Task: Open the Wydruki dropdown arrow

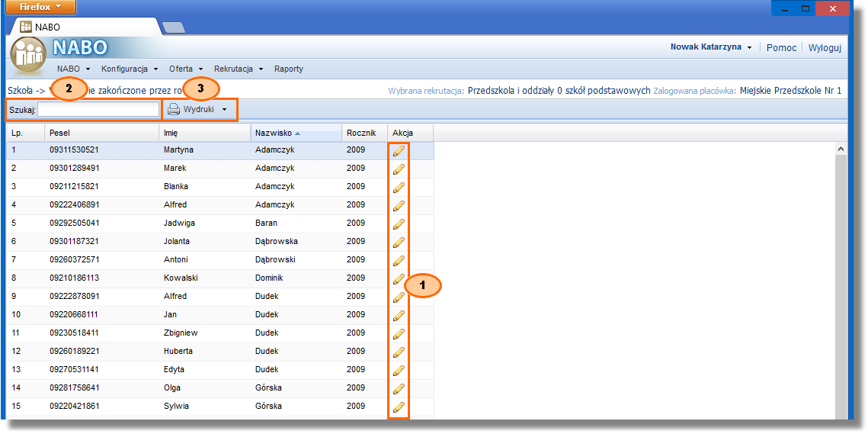Action: [224, 110]
